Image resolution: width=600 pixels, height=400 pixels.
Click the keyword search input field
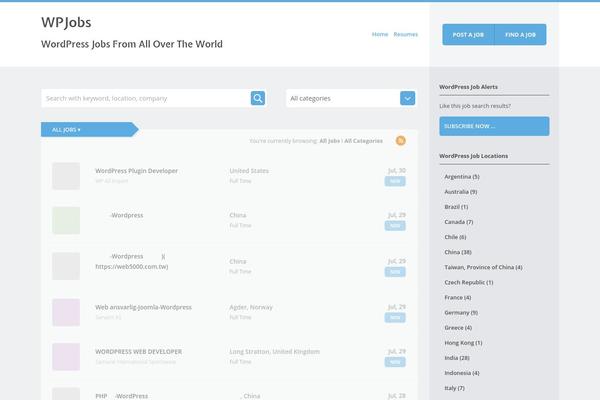(146, 98)
